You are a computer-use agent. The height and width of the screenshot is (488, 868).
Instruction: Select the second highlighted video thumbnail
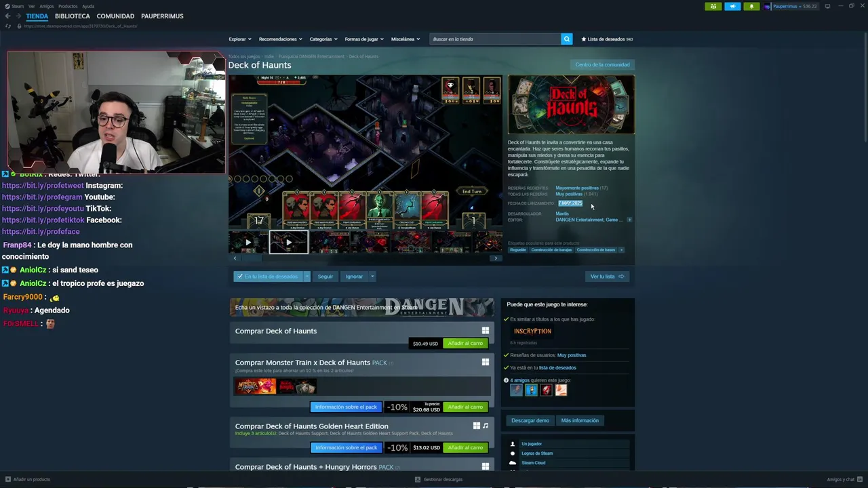pyautogui.click(x=289, y=242)
